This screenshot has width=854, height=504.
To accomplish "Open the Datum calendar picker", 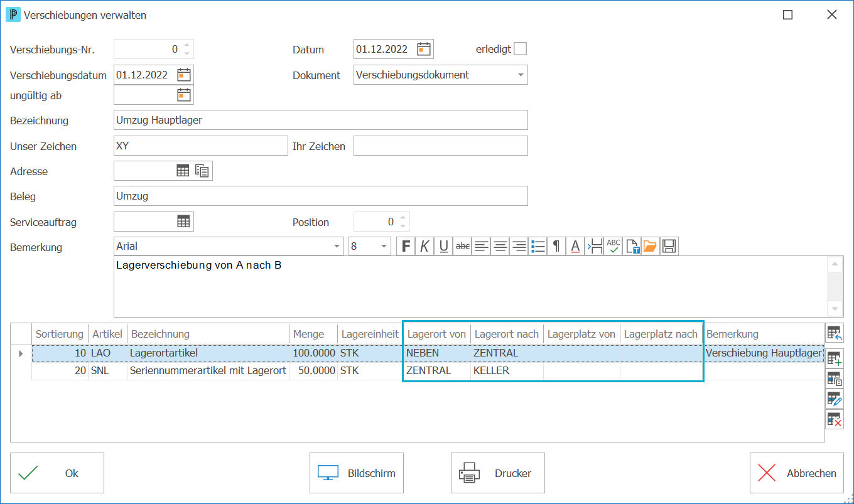I will (x=424, y=49).
